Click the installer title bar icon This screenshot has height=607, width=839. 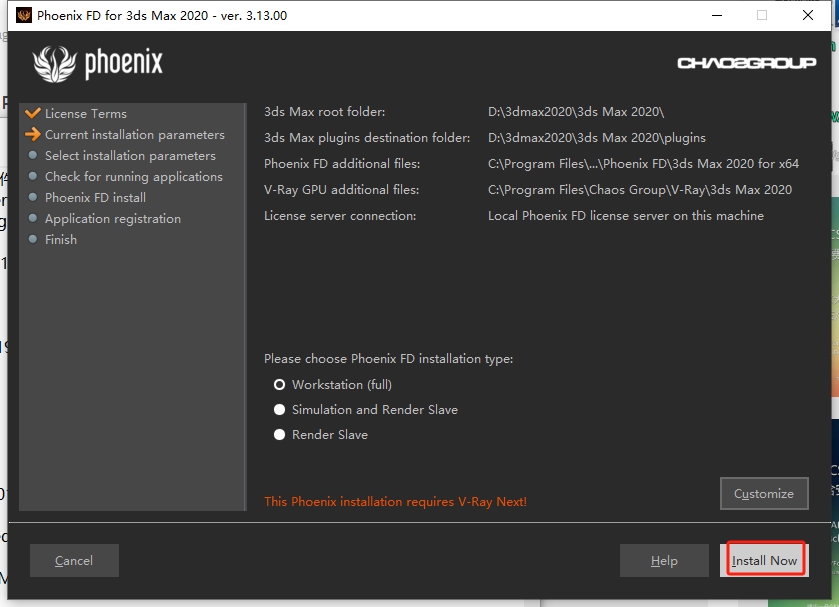(24, 15)
